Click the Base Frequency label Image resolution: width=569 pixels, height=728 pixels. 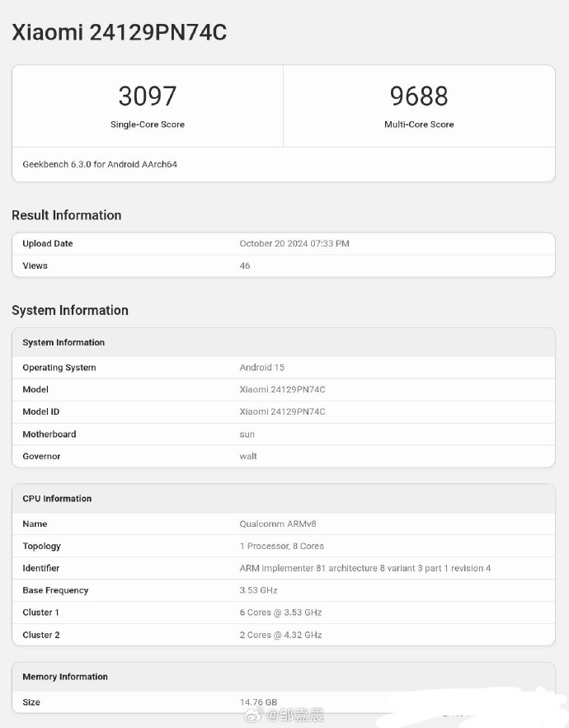55,590
